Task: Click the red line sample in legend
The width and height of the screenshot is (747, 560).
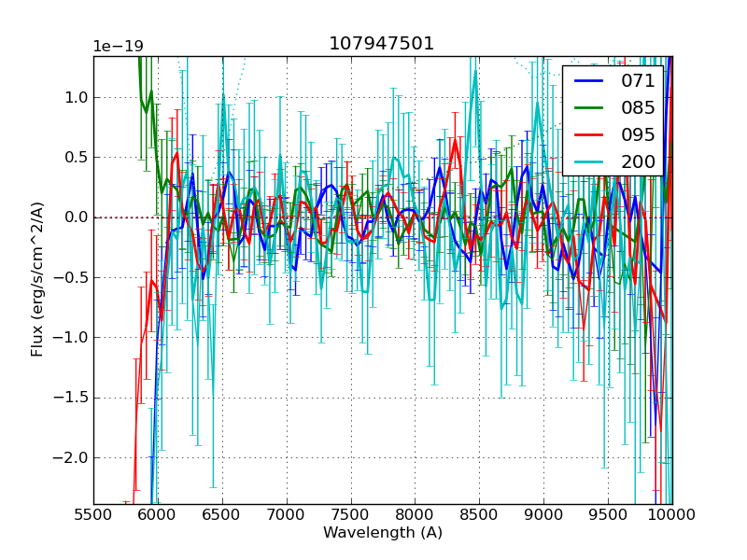Action: [x=589, y=134]
